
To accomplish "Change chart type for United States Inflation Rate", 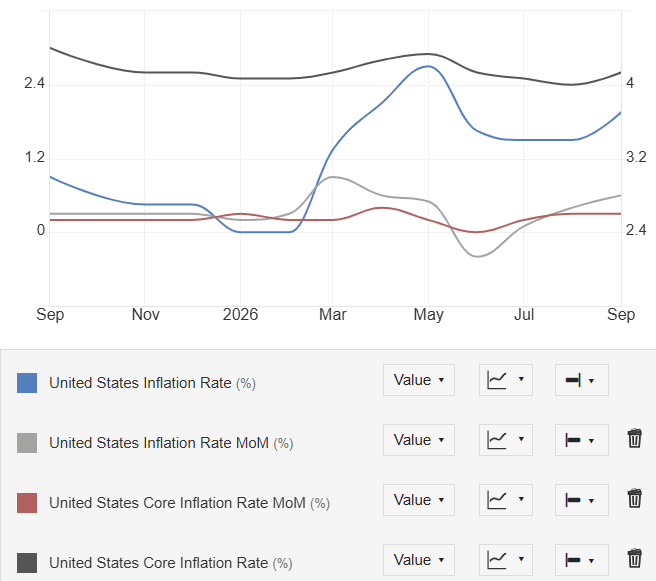I will tap(506, 380).
